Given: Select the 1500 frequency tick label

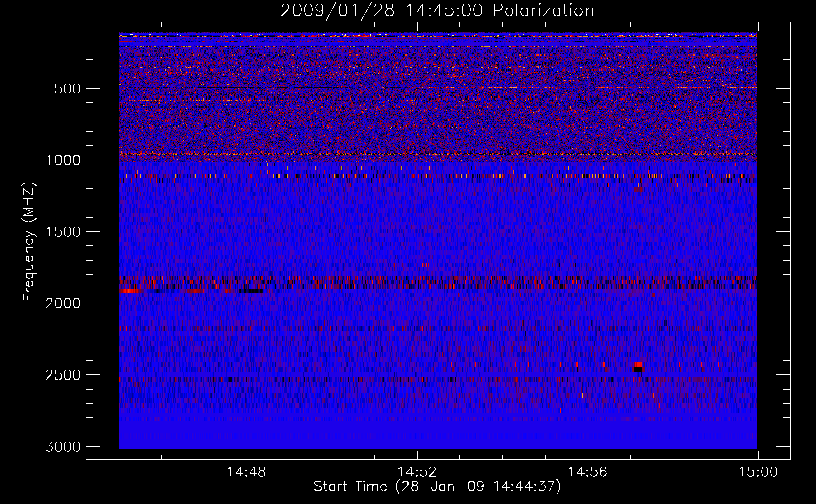Looking at the screenshot, I should click(x=64, y=232).
